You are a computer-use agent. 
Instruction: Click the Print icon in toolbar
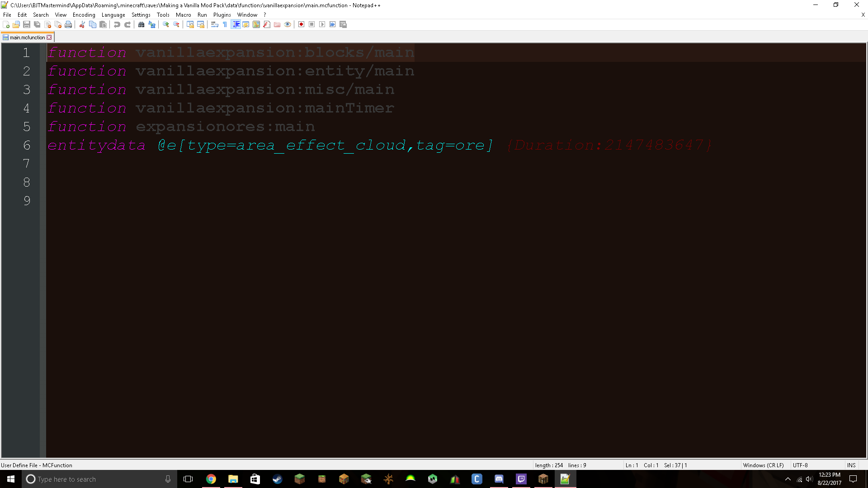click(x=68, y=24)
